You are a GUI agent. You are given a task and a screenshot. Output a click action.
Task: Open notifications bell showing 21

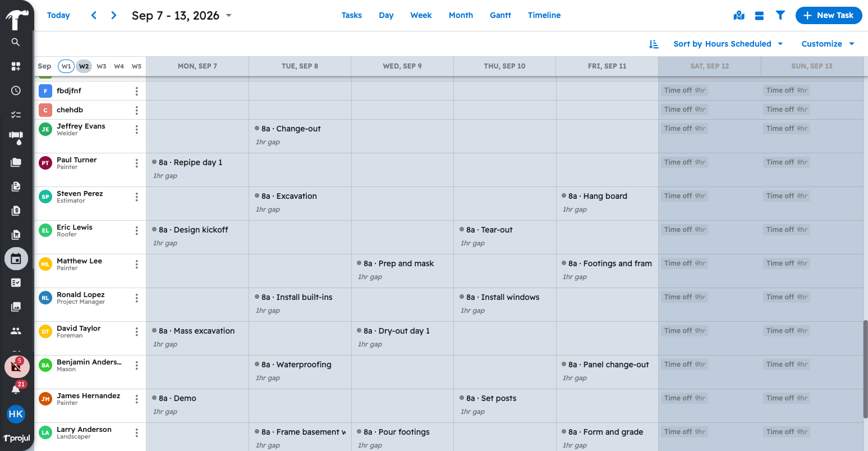(16, 389)
